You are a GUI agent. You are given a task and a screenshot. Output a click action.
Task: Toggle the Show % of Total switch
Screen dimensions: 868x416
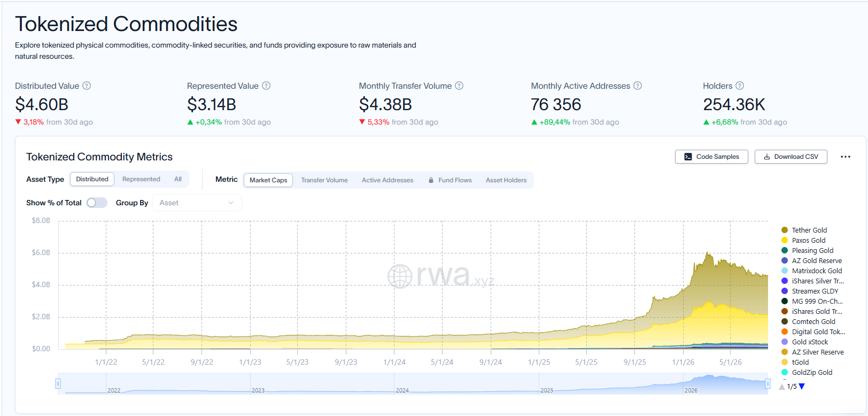point(97,203)
